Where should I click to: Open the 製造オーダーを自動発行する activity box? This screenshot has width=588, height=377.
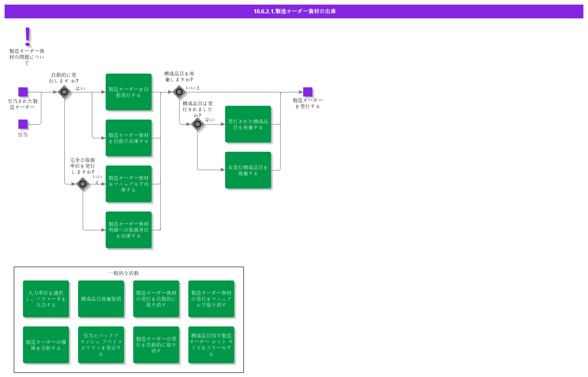[129, 92]
